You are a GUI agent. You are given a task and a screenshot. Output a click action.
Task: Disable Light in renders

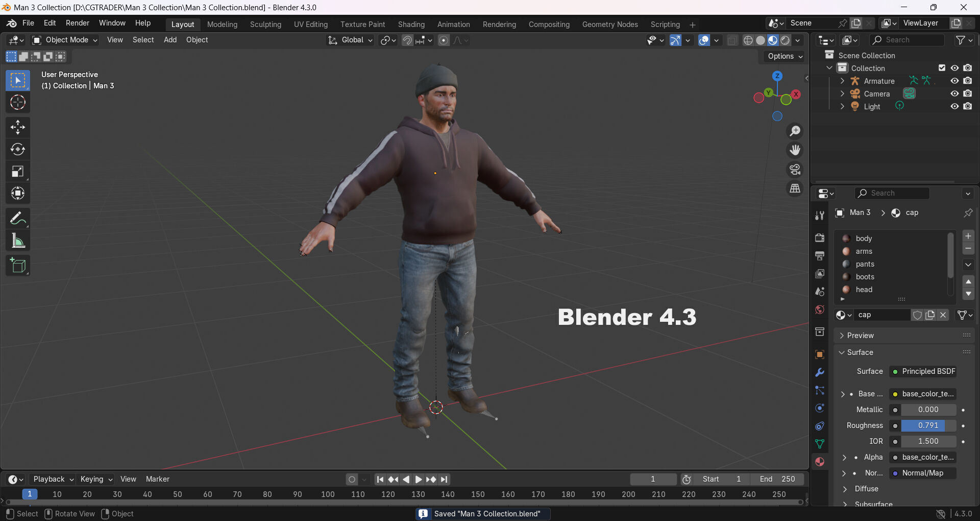(x=968, y=106)
